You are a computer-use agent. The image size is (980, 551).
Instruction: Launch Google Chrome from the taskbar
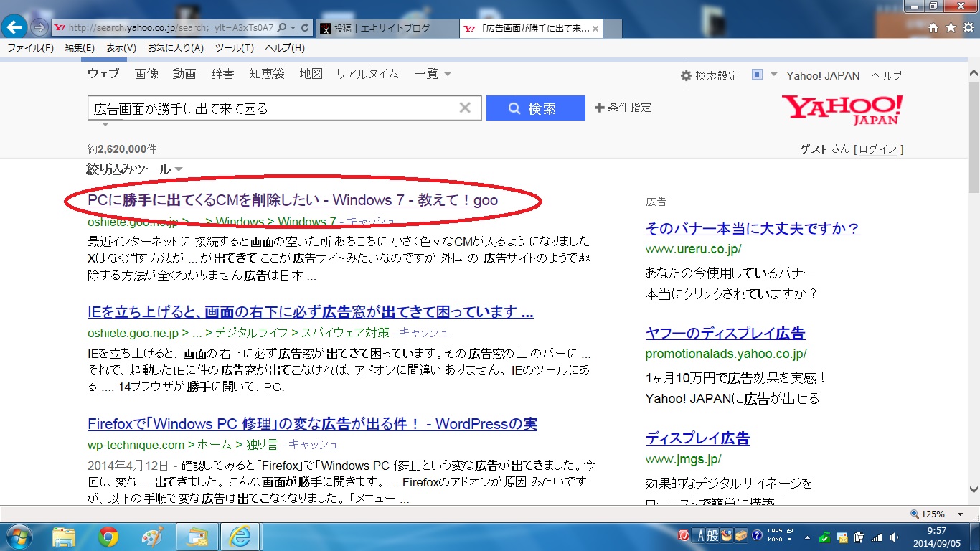point(108,536)
